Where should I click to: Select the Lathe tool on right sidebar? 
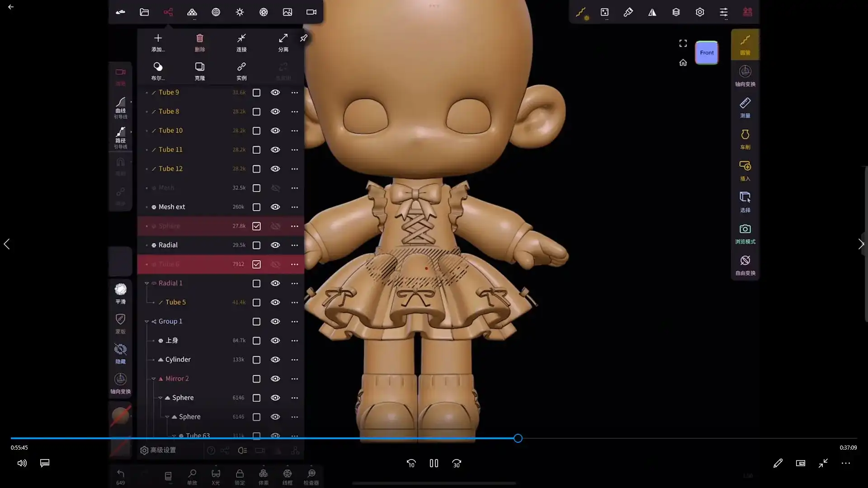point(745,139)
